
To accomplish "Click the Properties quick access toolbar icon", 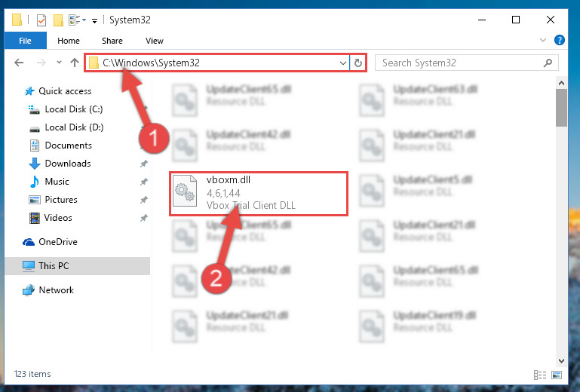I will (x=41, y=20).
